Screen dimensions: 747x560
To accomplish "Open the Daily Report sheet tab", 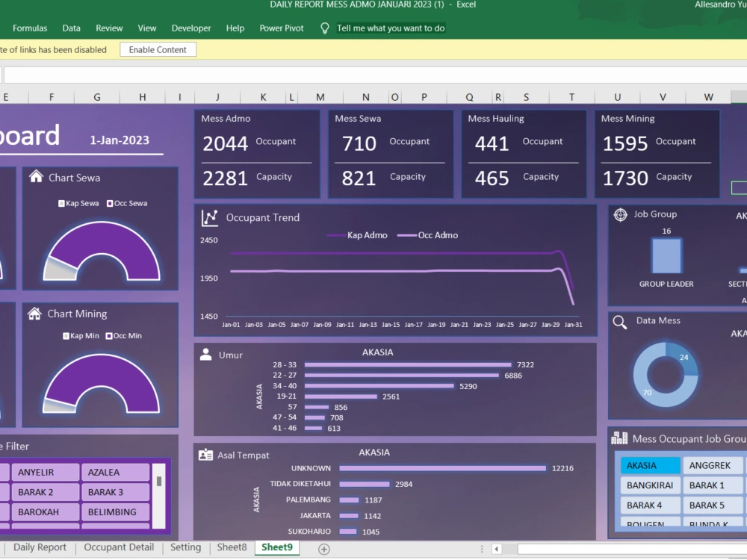I will (x=40, y=547).
